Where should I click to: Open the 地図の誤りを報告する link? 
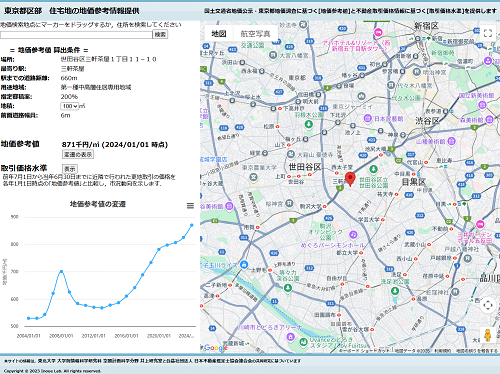(477, 351)
